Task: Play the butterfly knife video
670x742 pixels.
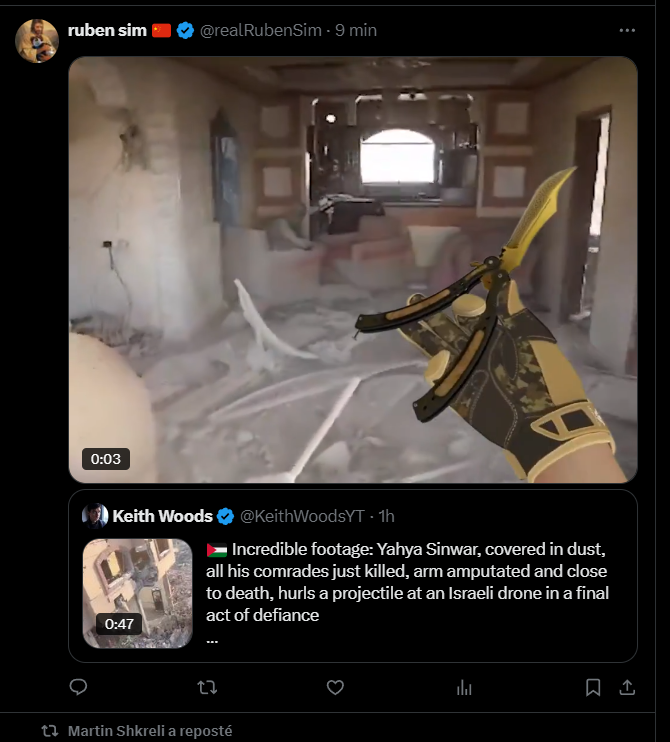Action: 353,270
